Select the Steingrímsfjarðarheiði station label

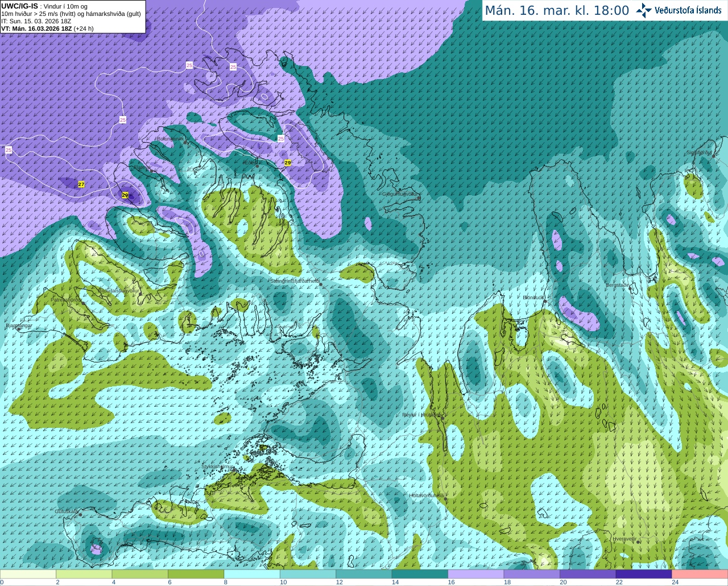click(295, 281)
